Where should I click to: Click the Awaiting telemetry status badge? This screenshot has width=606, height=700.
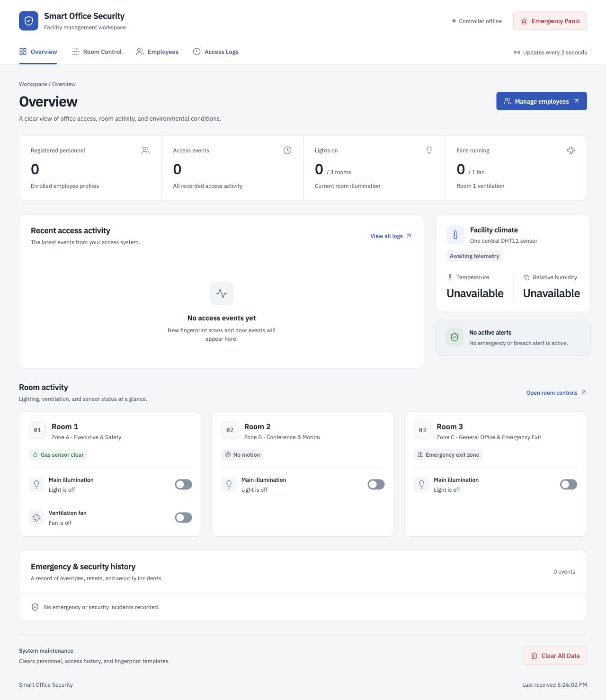click(x=474, y=256)
